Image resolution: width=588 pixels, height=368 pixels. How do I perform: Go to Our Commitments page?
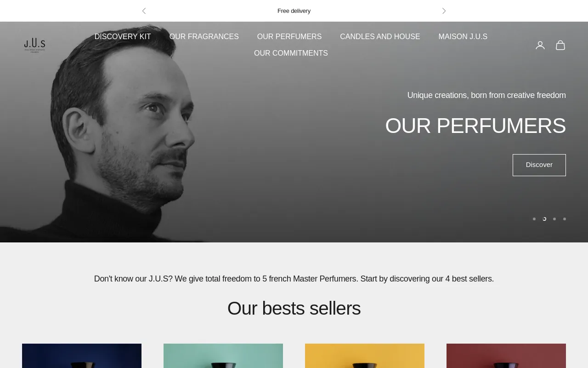pyautogui.click(x=291, y=53)
